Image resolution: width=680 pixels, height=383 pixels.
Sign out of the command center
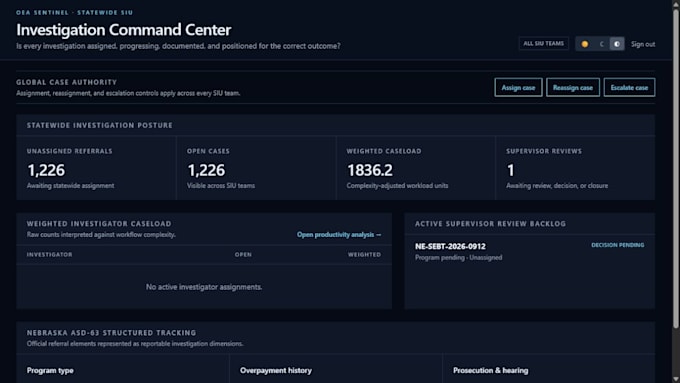643,44
